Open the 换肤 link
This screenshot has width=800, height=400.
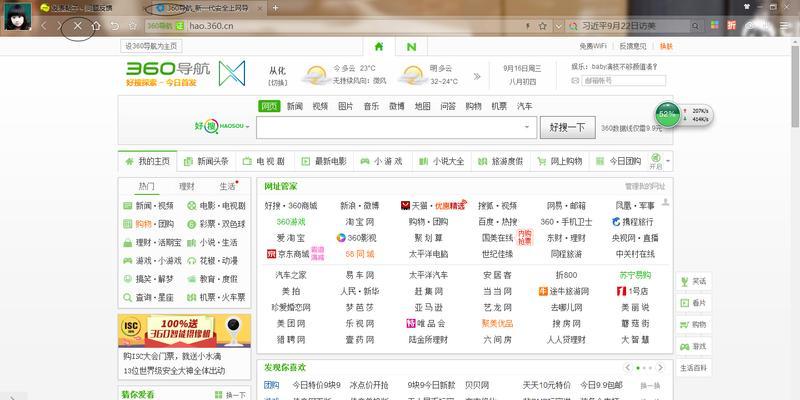666,46
